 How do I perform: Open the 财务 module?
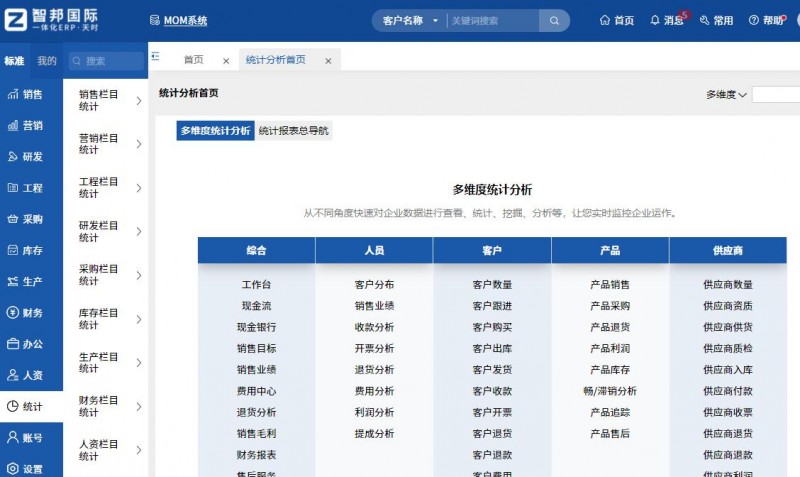click(31, 313)
